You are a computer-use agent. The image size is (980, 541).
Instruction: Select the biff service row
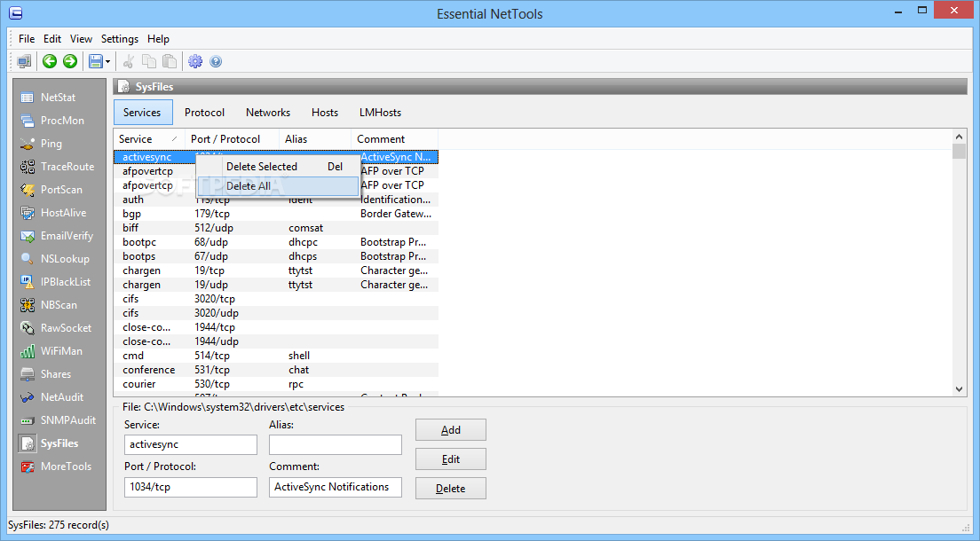(276, 228)
